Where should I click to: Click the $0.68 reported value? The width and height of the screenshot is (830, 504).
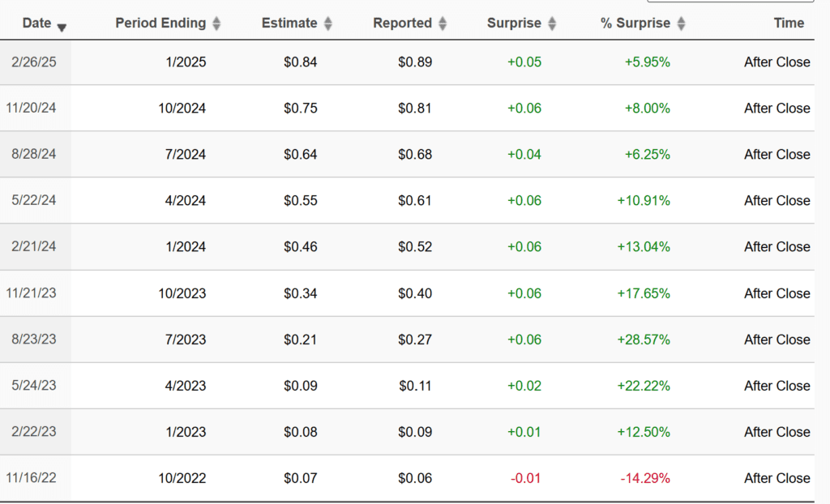click(415, 154)
